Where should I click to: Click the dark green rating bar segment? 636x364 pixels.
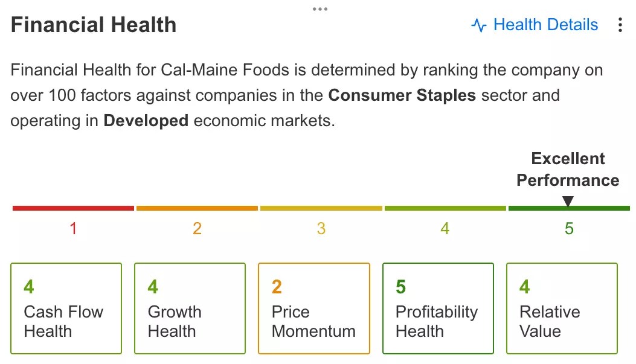(569, 208)
